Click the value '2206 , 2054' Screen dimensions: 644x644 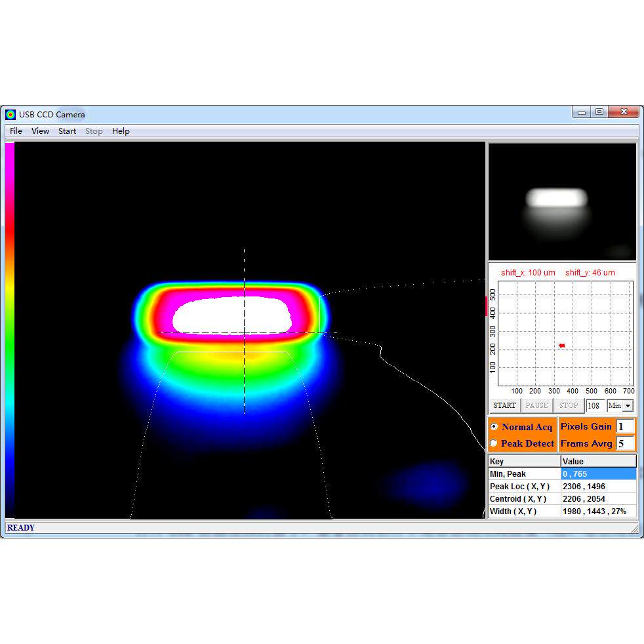point(584,498)
